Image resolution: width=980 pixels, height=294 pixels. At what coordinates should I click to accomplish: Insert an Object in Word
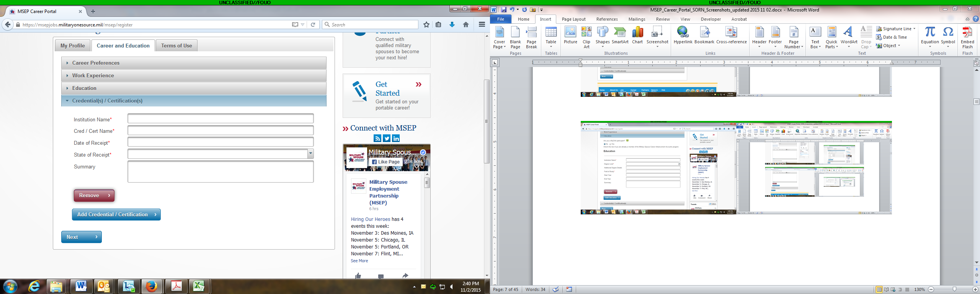(888, 46)
